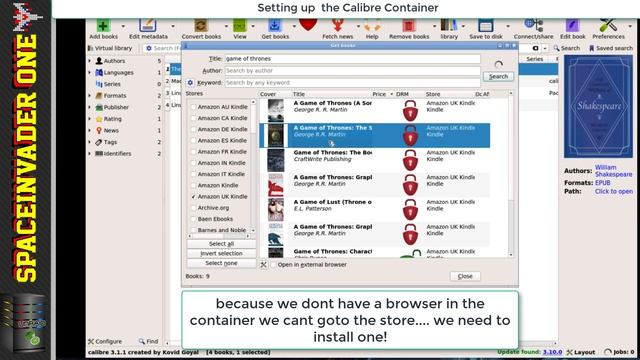Open the library icon in toolbar
Image resolution: width=640 pixels, height=360 pixels.
(449, 26)
